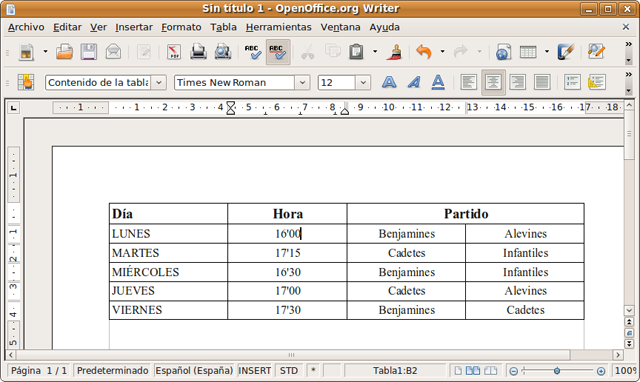Screen dimensions: 640x382
Task: Paste from the clipboard icon
Action: click(356, 52)
